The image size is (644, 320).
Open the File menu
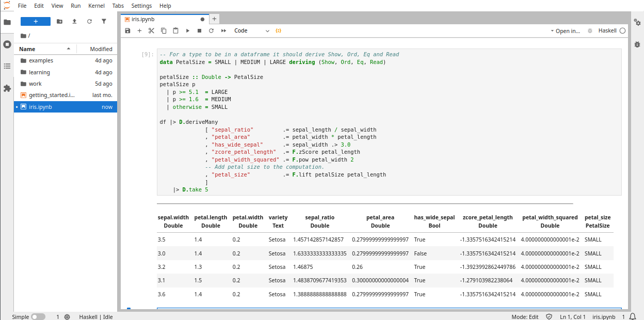click(x=22, y=6)
